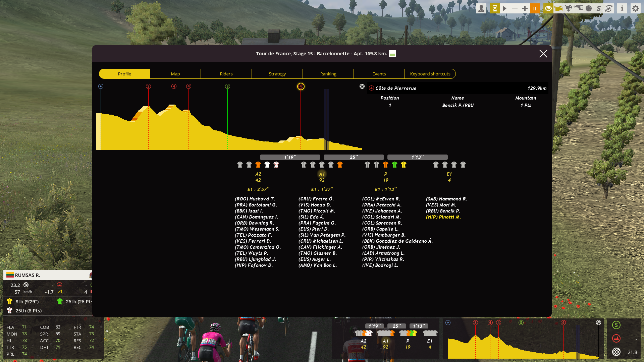Viewport: 644px width, 362px height.
Task: Click the polka dot jersey in dialog's A2 group
Action: click(x=276, y=165)
